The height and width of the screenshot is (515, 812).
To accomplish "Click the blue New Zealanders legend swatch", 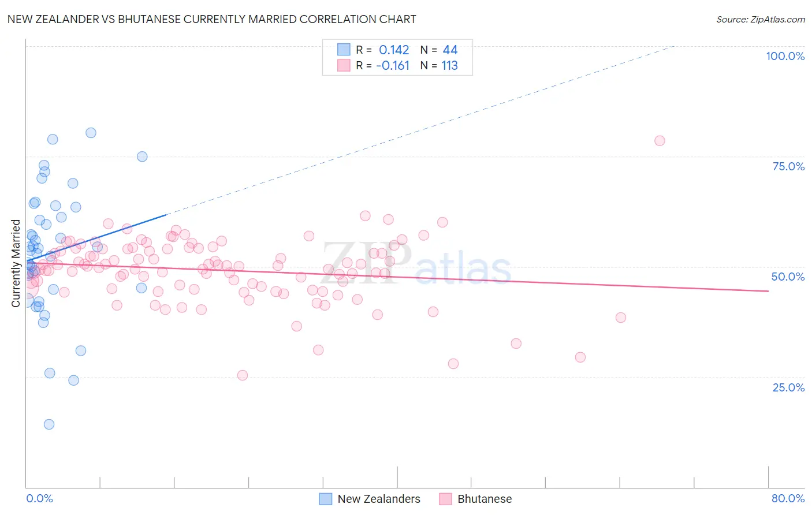I will [x=326, y=499].
